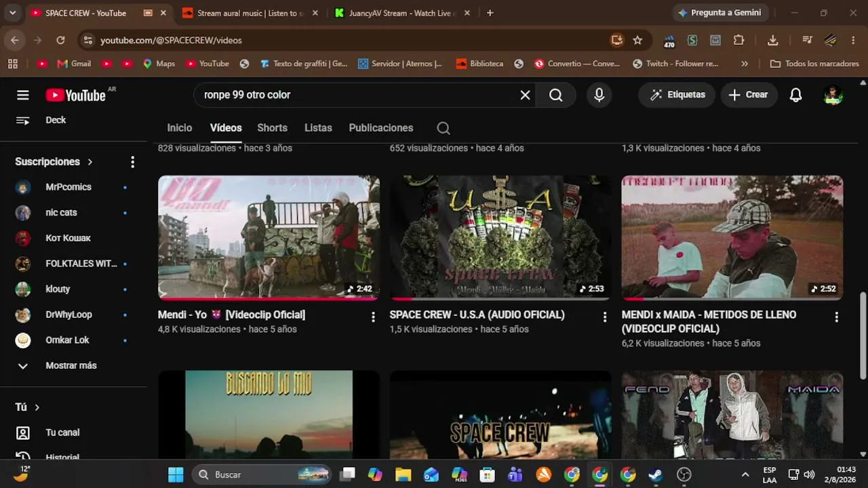Open options menu for METIDOS DE LLENO video
The image size is (868, 488).
(x=837, y=317)
